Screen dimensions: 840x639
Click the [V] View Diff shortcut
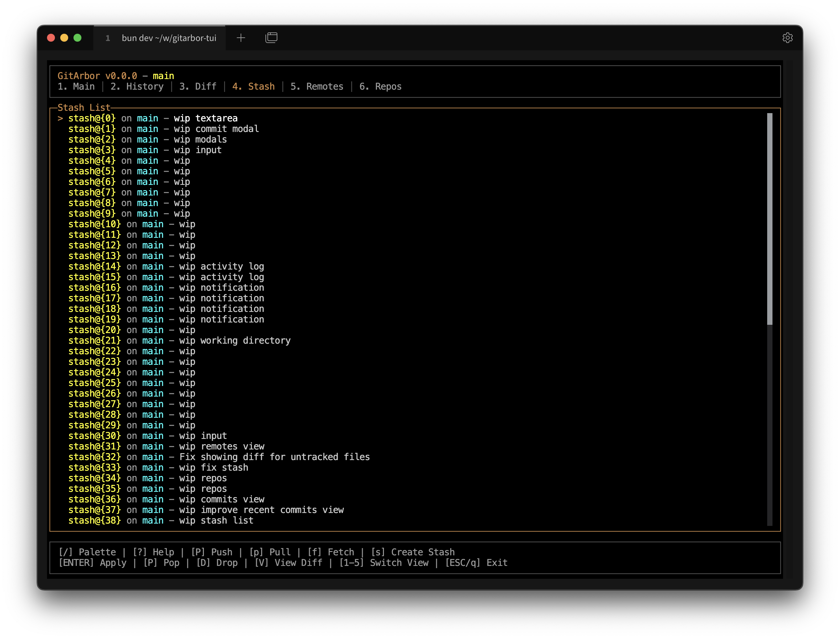point(288,563)
